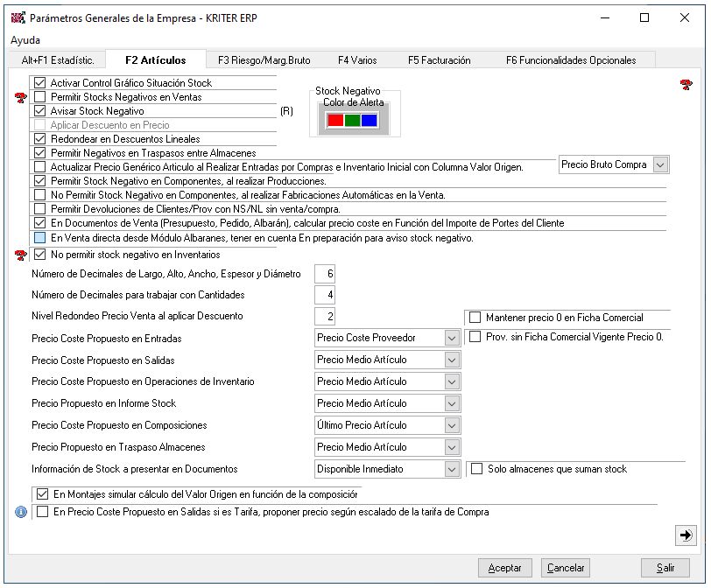
Task: Open the F4 Varios tab
Action: click(357, 60)
